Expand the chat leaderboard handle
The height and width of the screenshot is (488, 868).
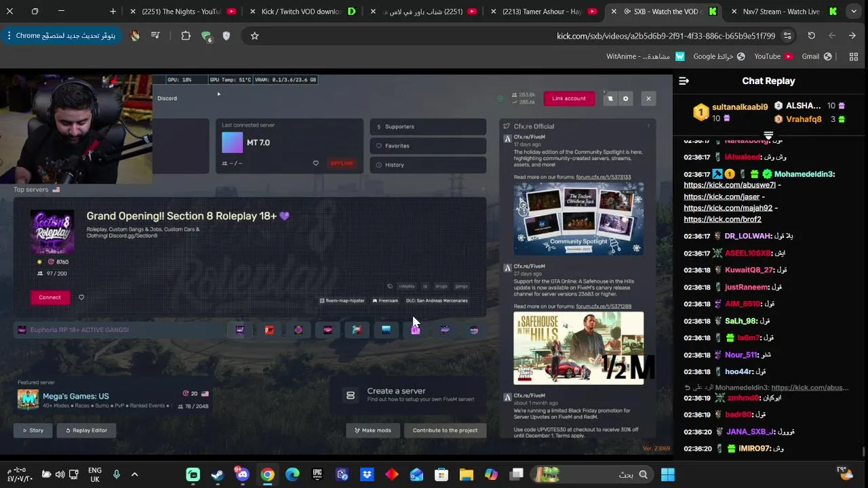pyautogui.click(x=768, y=136)
